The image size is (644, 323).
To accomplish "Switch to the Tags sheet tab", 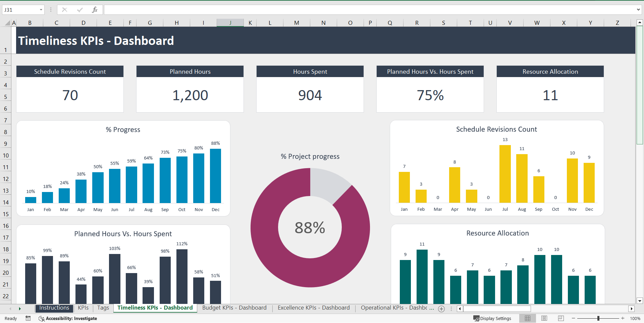I will 103,308.
